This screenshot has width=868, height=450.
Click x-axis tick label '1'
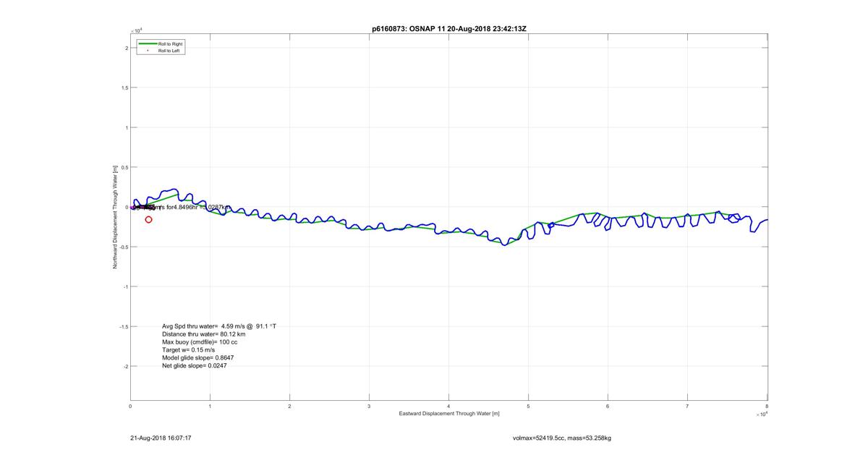pos(210,407)
